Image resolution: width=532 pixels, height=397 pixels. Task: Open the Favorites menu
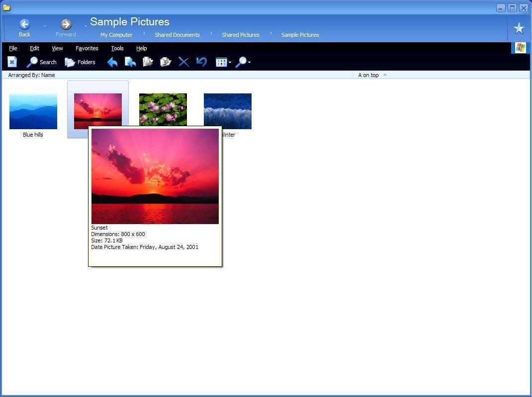87,48
